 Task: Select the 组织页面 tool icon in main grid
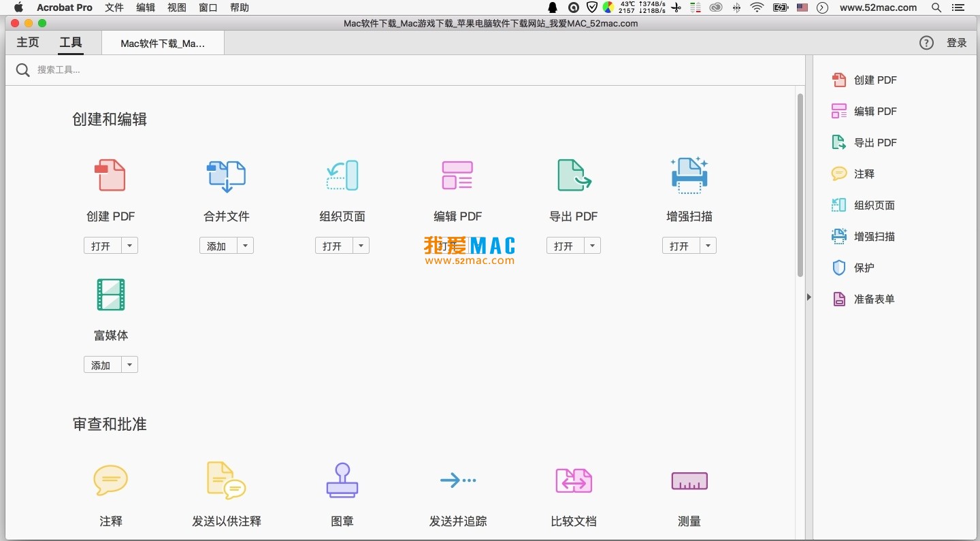click(342, 176)
